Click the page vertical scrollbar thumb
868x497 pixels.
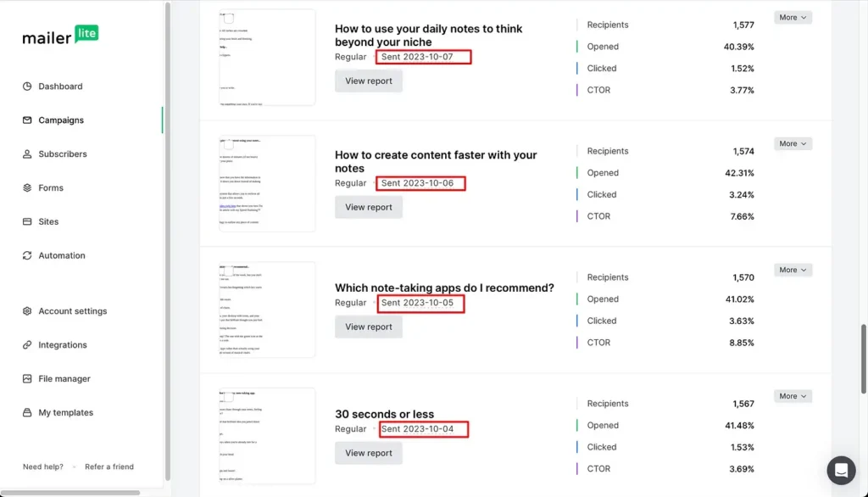click(864, 359)
